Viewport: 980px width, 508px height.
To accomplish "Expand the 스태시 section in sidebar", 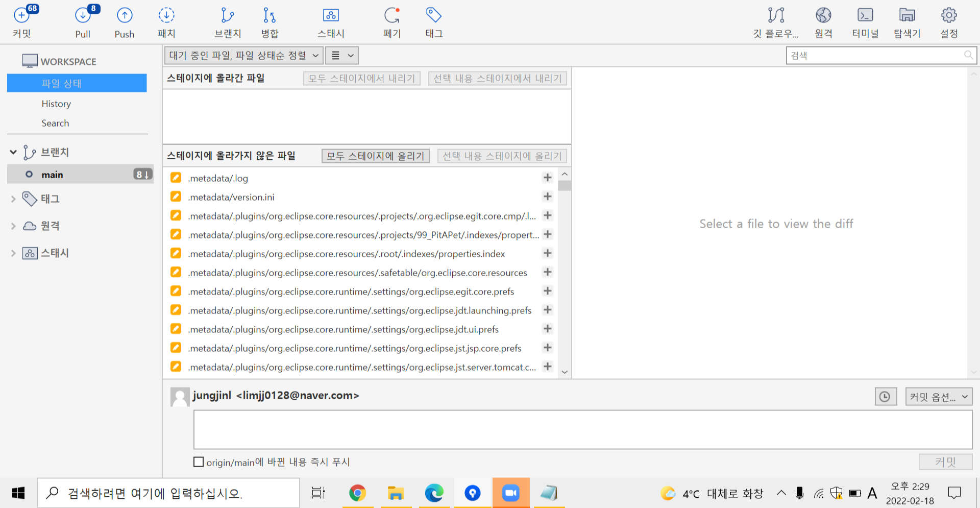I will (x=13, y=253).
